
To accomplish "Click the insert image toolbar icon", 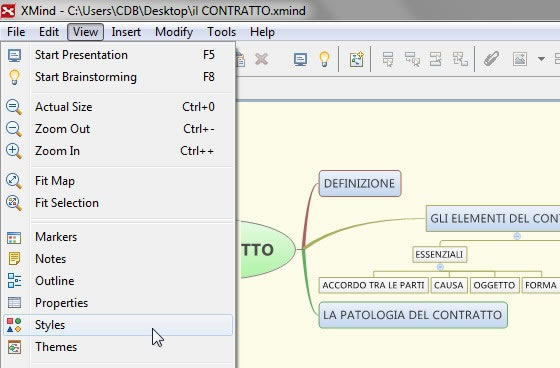I will pyautogui.click(x=520, y=59).
